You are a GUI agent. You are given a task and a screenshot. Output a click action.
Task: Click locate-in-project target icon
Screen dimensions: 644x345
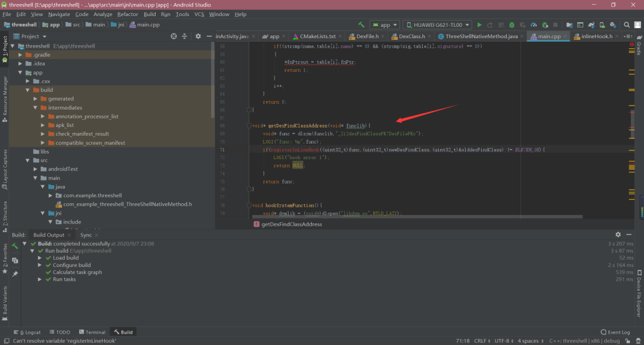coord(174,36)
